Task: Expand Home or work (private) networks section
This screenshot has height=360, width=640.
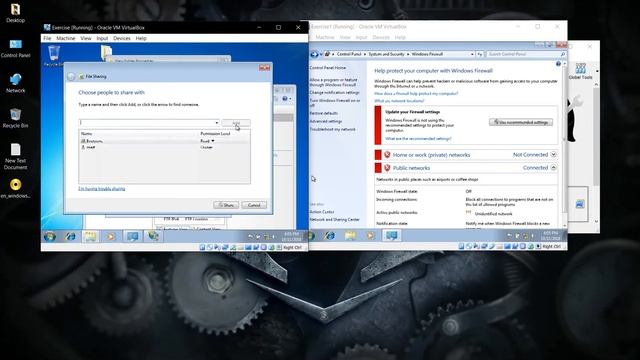Action: tap(553, 155)
